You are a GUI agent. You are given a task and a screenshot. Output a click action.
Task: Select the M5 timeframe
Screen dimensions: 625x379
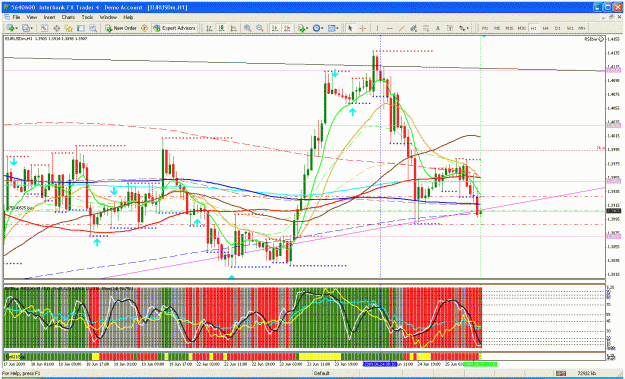pos(497,28)
